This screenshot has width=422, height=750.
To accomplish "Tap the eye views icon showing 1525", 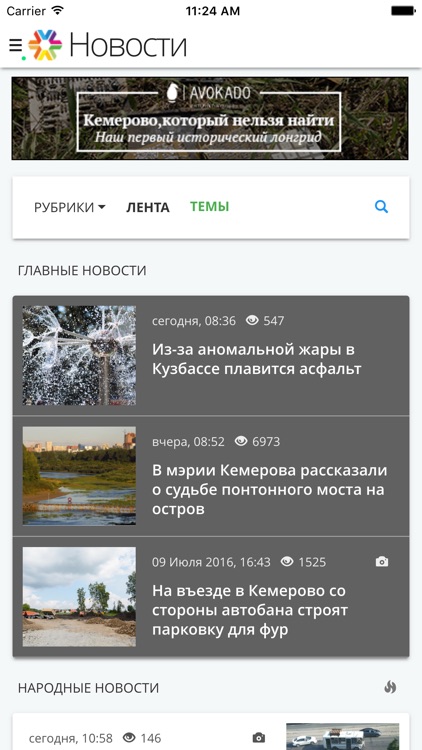I will [x=287, y=561].
